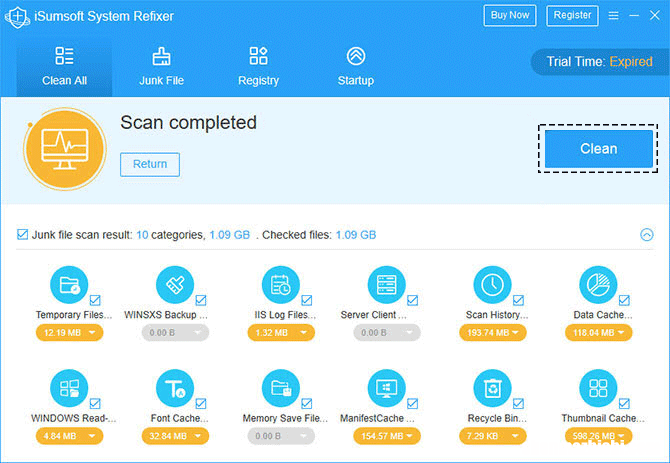Expand the 193.74 MB Scan History dropdown
The width and height of the screenshot is (670, 463).
point(493,333)
